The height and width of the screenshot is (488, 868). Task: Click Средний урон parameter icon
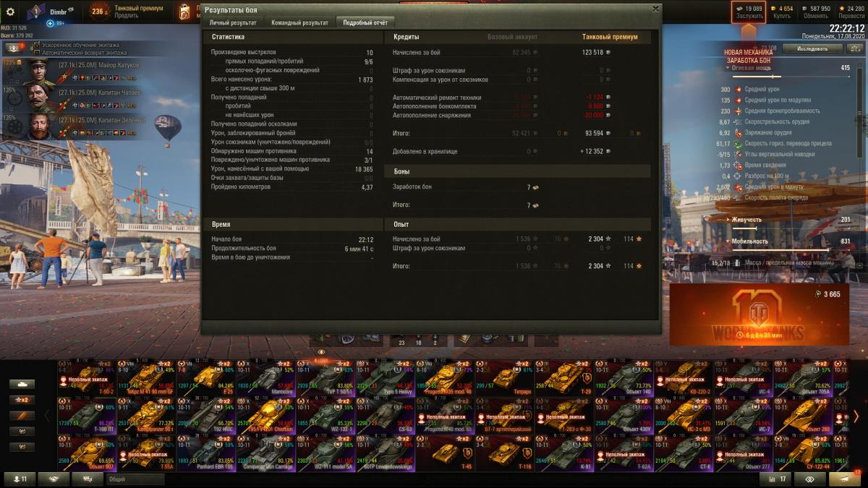739,90
